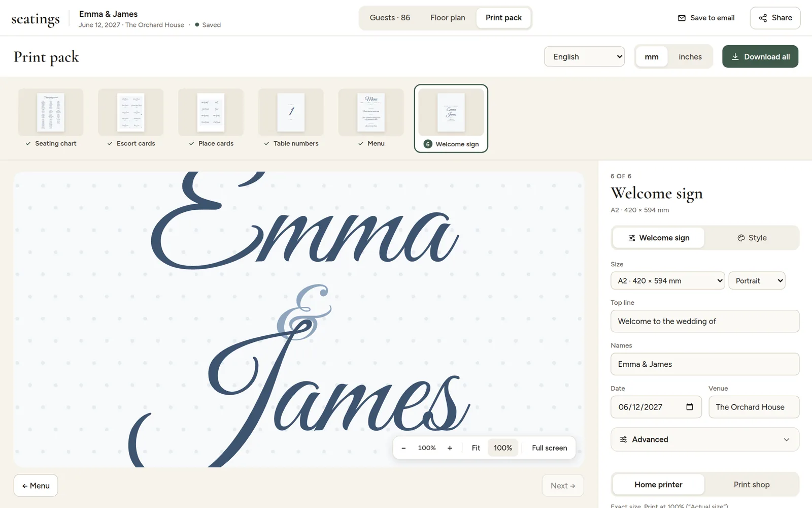Open the calendar picker icon in Date field
812x508 pixels.
[689, 407]
